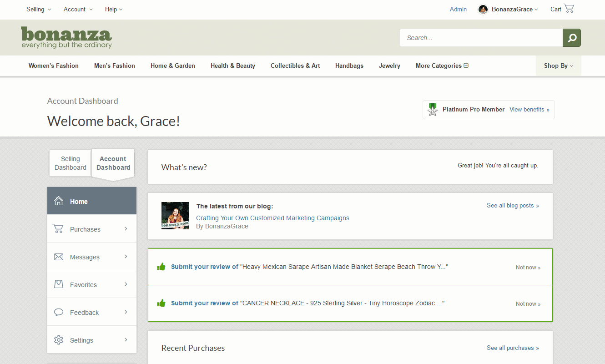Click the 'Welcome back, Grace!' heading

tap(114, 121)
